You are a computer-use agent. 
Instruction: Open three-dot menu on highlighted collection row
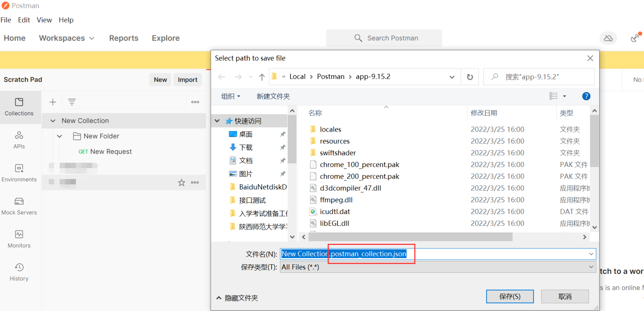195,183
